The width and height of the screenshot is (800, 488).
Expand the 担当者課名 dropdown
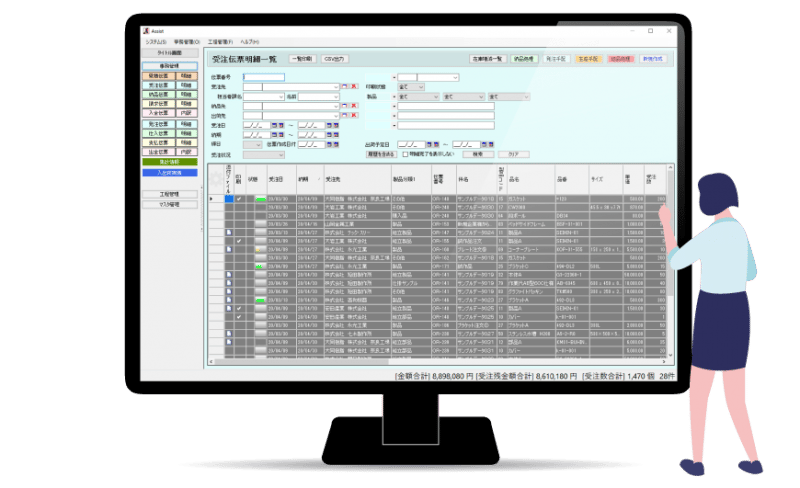pyautogui.click(x=281, y=96)
